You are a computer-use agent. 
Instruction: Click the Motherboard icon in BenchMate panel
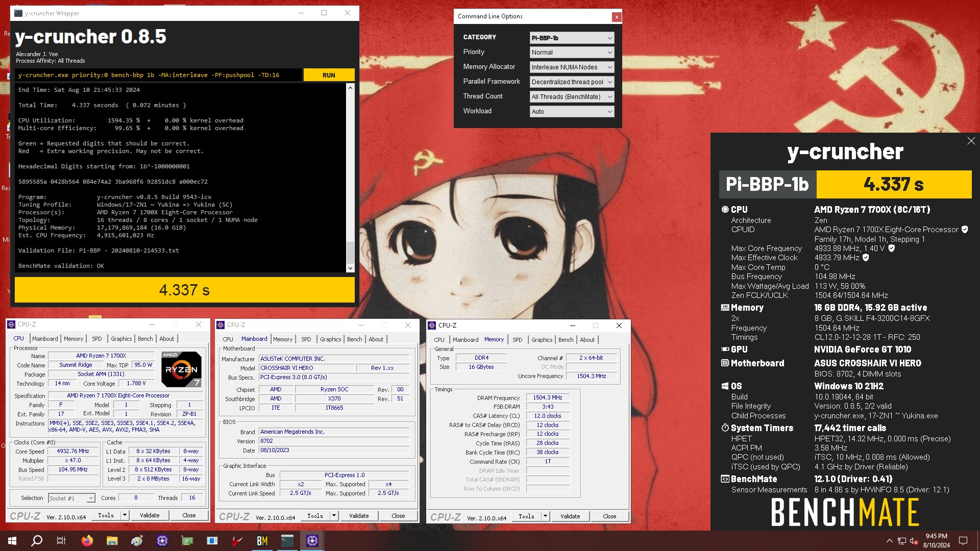[725, 363]
